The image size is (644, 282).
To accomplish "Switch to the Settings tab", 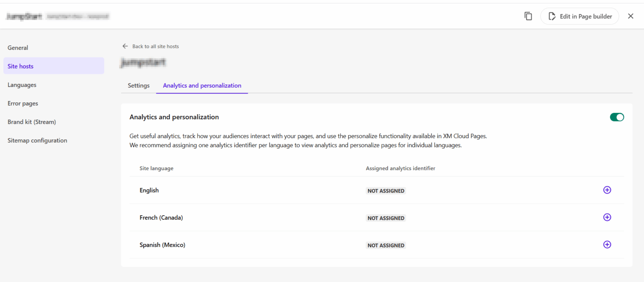I will tap(138, 85).
